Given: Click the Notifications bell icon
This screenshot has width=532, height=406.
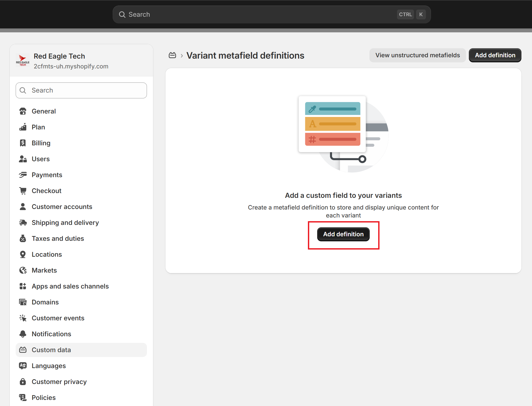Looking at the screenshot, I should [x=23, y=334].
